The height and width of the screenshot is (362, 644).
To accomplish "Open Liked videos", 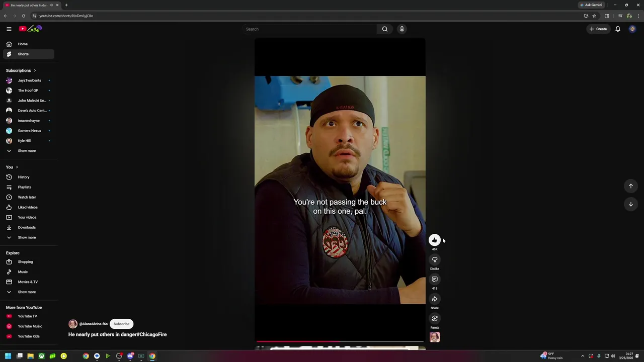I will (x=28, y=207).
